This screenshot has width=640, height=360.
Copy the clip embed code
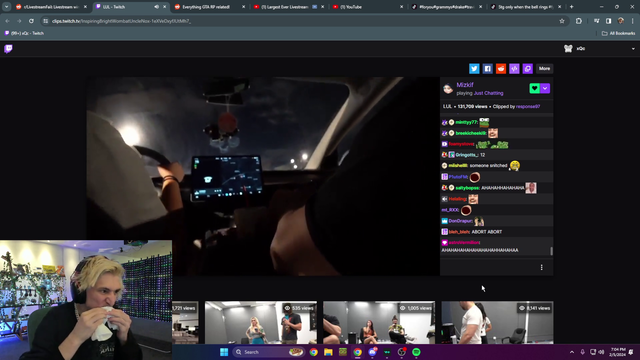[x=514, y=69]
